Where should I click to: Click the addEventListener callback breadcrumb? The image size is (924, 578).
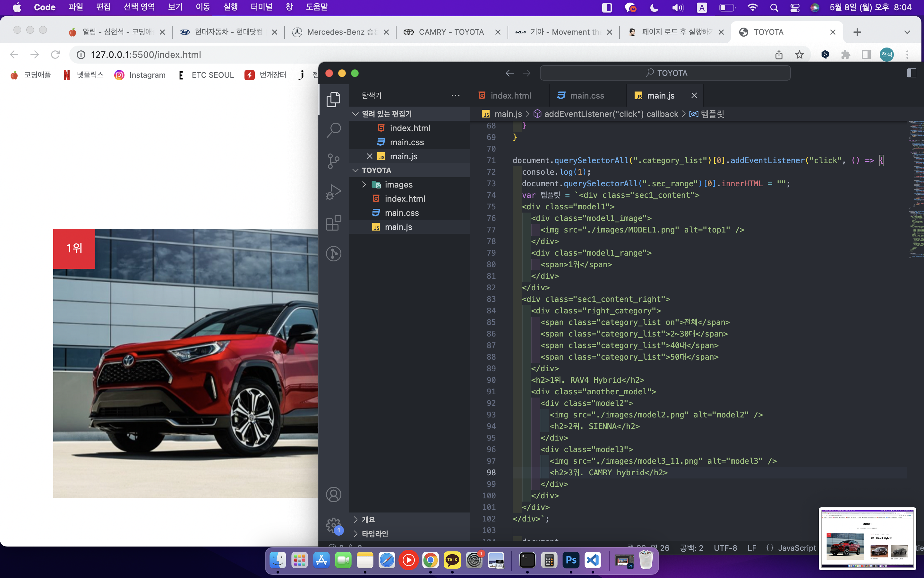606,114
